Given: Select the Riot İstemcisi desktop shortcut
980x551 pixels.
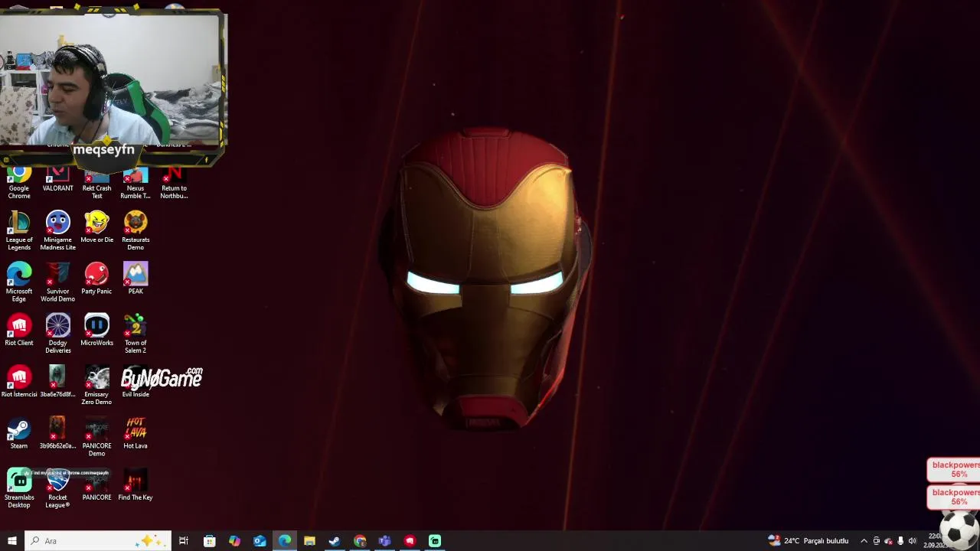Looking at the screenshot, I should pyautogui.click(x=19, y=381).
